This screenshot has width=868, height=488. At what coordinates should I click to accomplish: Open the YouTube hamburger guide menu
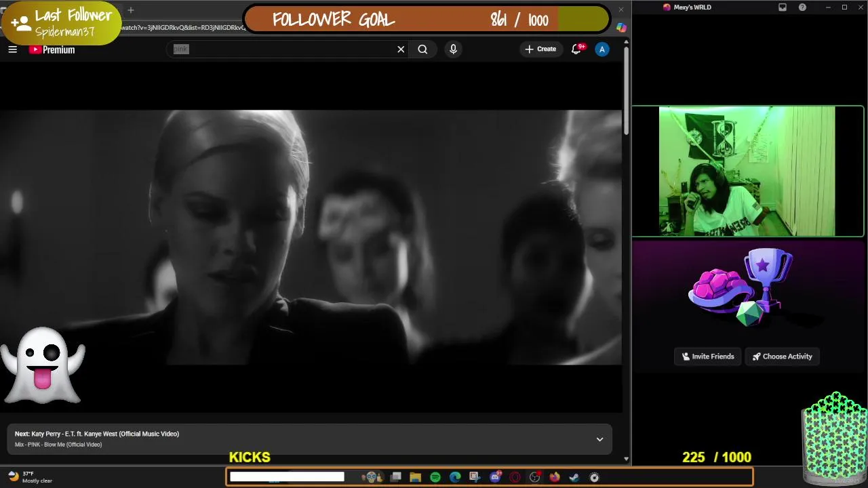pyautogui.click(x=12, y=49)
